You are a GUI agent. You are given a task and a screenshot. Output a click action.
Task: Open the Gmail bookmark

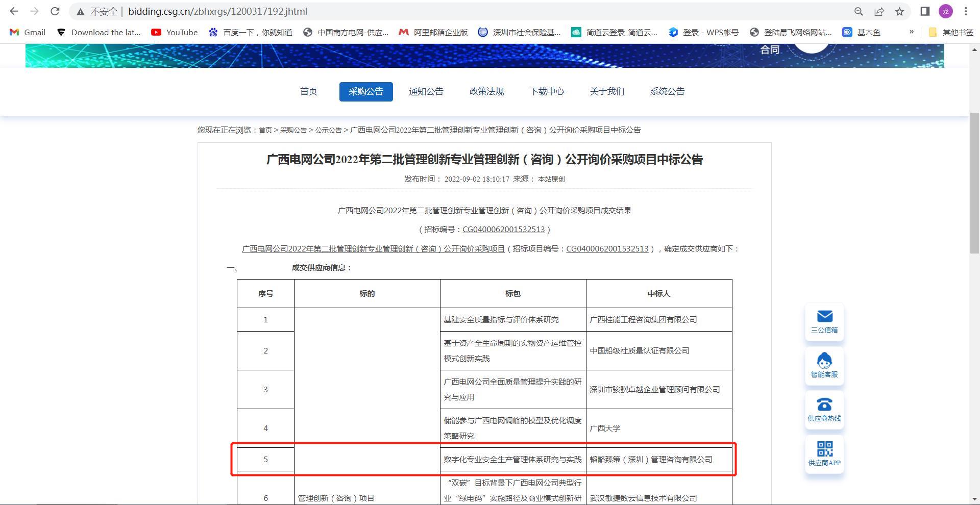pos(28,32)
